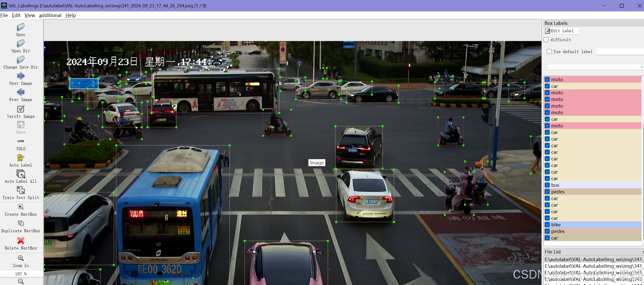Screen dimensions: 644x285
Task: Click the Open Dir folder icon
Action: [x=21, y=44]
